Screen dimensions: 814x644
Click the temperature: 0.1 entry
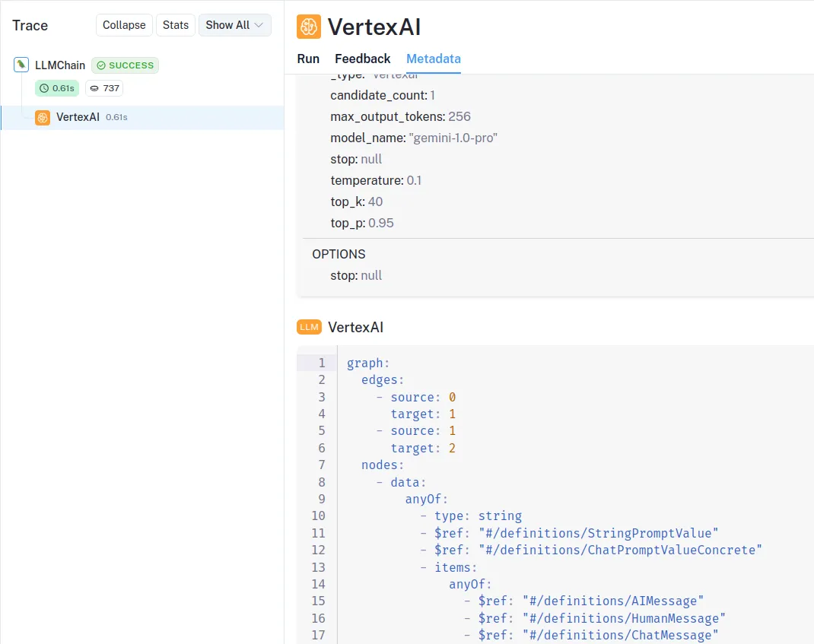tap(376, 181)
